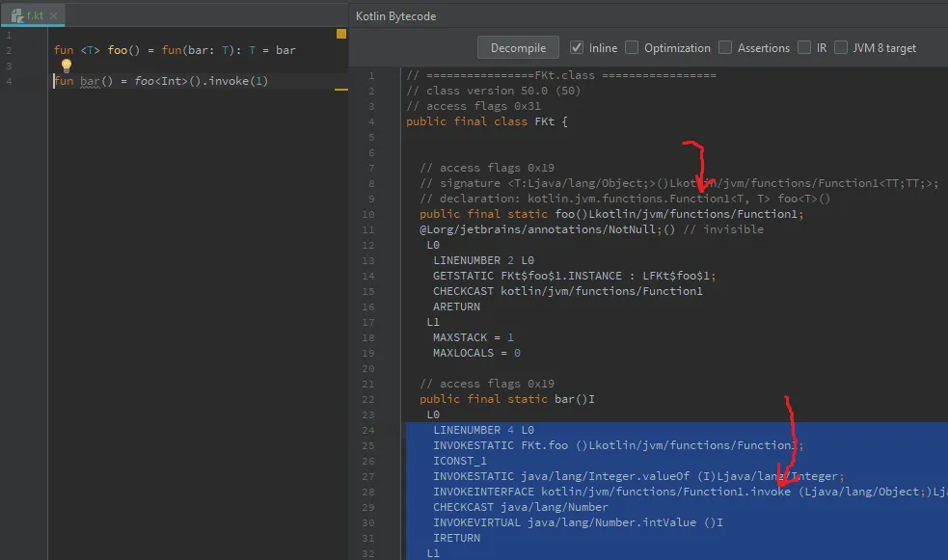Click the Kotlin file icon on f.kt tab
The height and width of the screenshot is (560, 948).
point(17,15)
